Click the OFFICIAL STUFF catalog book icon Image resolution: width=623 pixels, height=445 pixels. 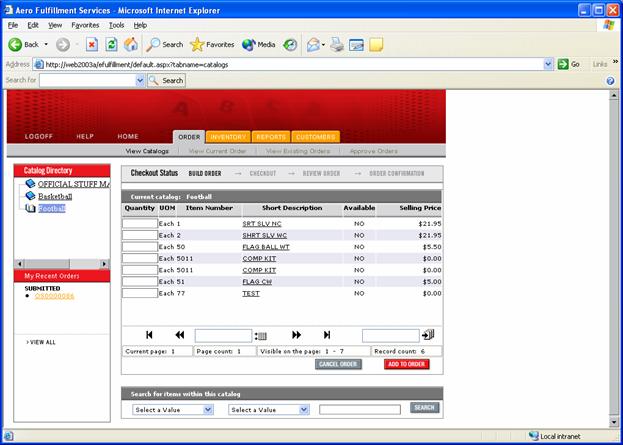30,184
